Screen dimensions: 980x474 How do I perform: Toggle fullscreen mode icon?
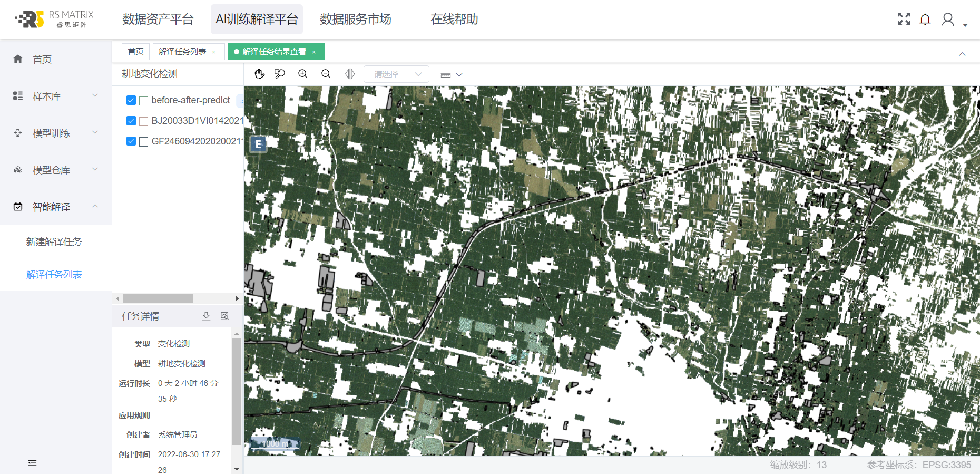pyautogui.click(x=904, y=20)
